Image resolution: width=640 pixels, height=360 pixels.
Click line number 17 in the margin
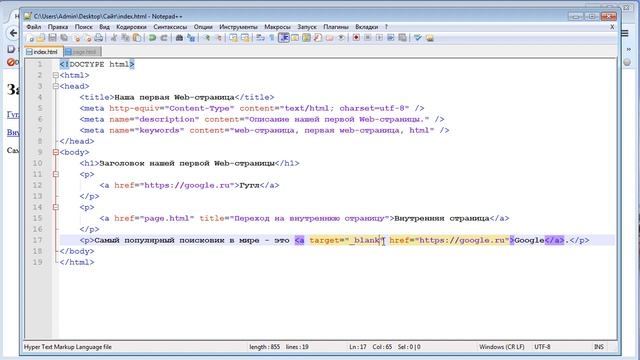tap(38, 240)
